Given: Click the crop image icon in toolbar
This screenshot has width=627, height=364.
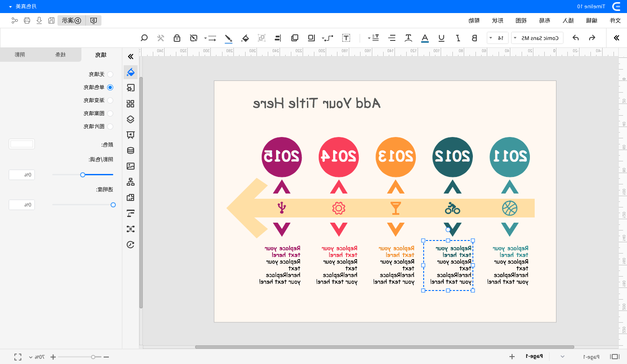Looking at the screenshot, I should [x=194, y=38].
